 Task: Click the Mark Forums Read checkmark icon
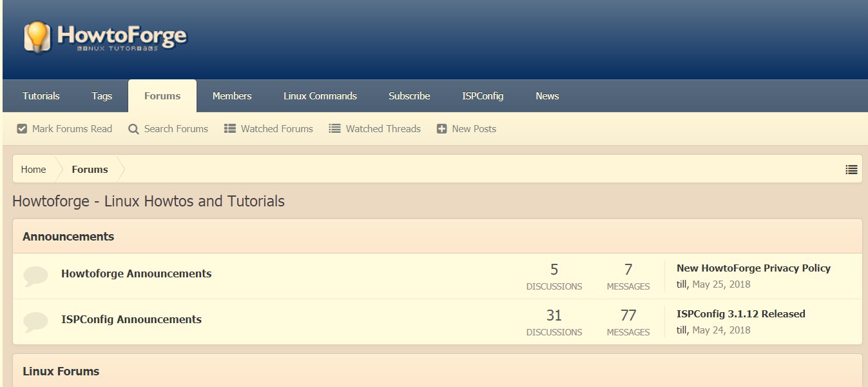[x=22, y=128]
